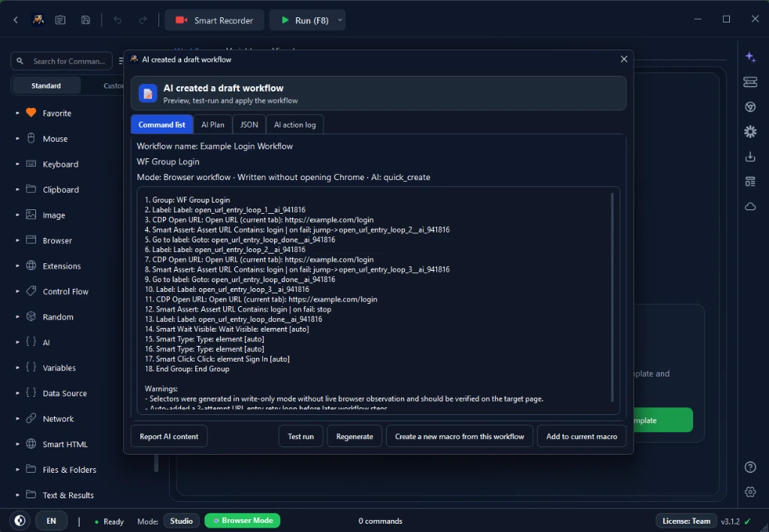Click Create a new macro from this workflow
Image resolution: width=769 pixels, height=532 pixels.
(x=460, y=437)
